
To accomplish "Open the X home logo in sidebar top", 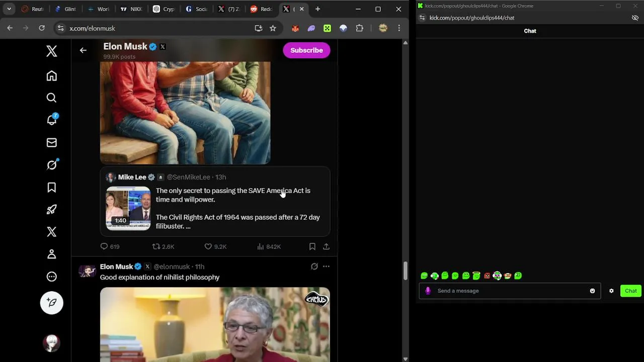I will click(x=51, y=51).
